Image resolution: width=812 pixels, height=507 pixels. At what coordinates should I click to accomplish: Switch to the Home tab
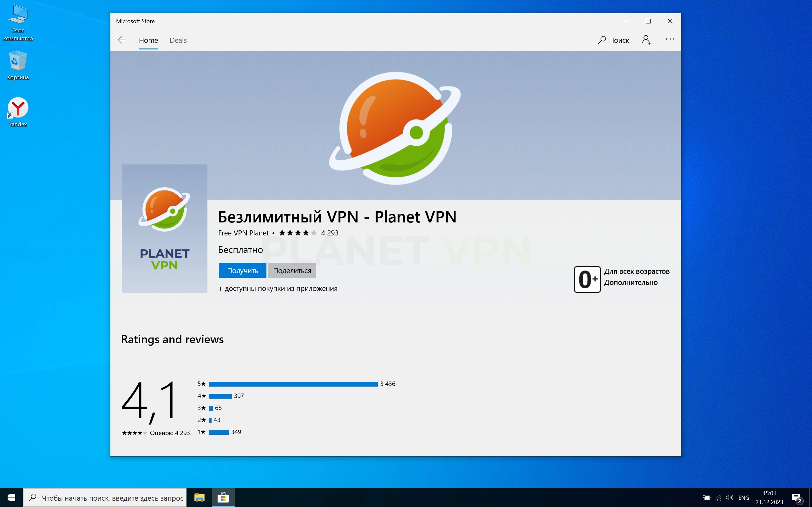pyautogui.click(x=148, y=40)
